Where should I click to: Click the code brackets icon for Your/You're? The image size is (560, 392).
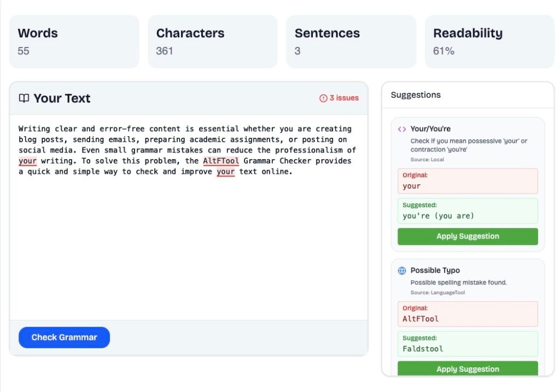pos(402,129)
